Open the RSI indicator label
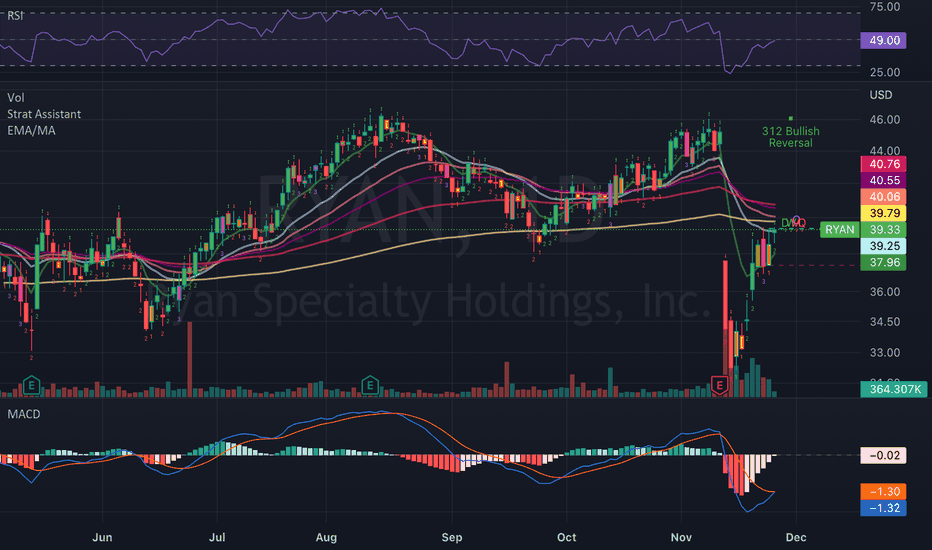This screenshot has height=550, width=932. pyautogui.click(x=15, y=15)
